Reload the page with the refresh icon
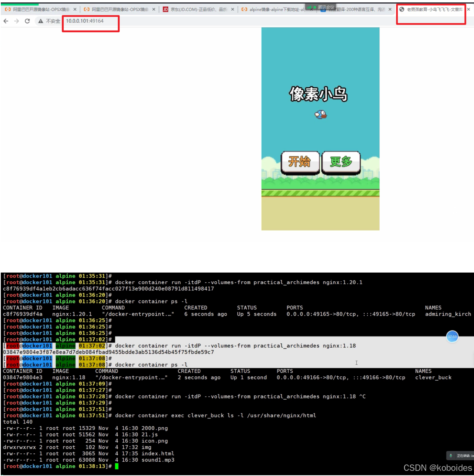This screenshot has height=476, width=474. (27, 21)
